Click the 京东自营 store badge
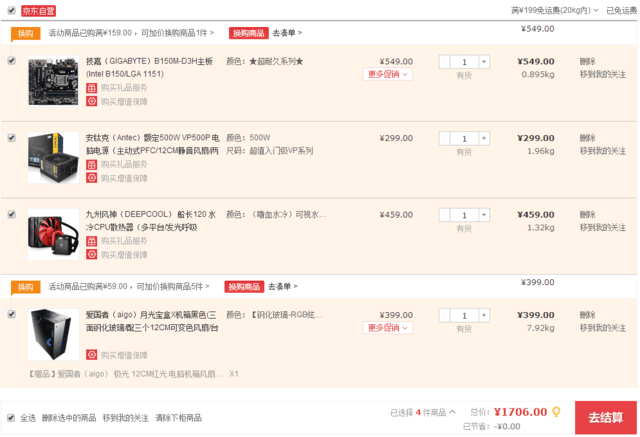 coord(38,11)
